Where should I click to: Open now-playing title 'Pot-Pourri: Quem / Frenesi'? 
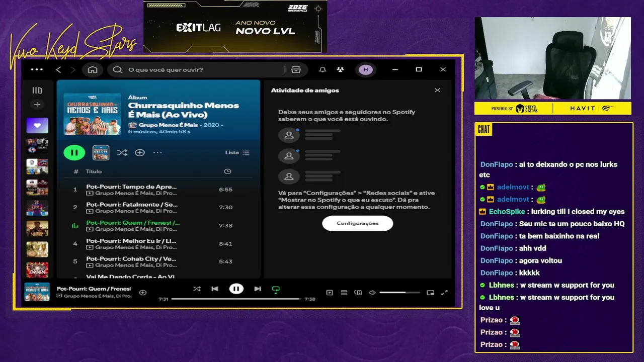(x=94, y=289)
